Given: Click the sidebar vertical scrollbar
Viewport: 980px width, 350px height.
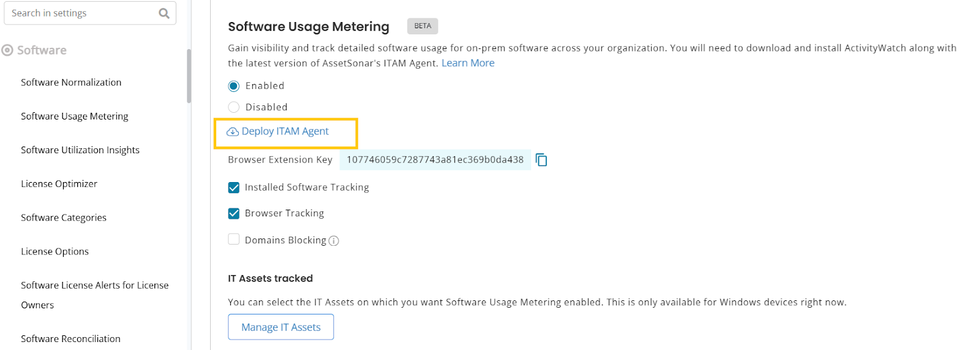Looking at the screenshot, I should pyautogui.click(x=189, y=76).
